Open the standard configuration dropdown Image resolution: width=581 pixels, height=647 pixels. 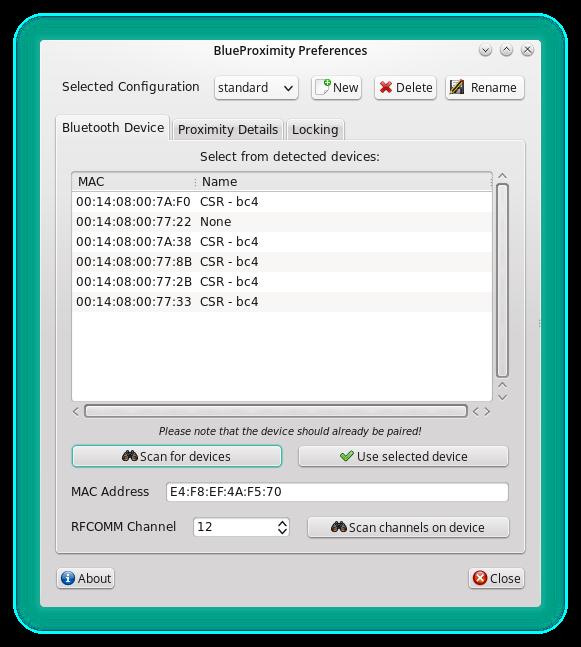tap(256, 87)
